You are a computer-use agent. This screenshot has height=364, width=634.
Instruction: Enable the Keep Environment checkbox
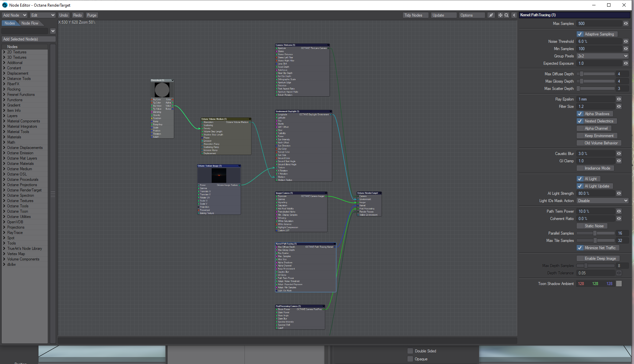click(580, 136)
